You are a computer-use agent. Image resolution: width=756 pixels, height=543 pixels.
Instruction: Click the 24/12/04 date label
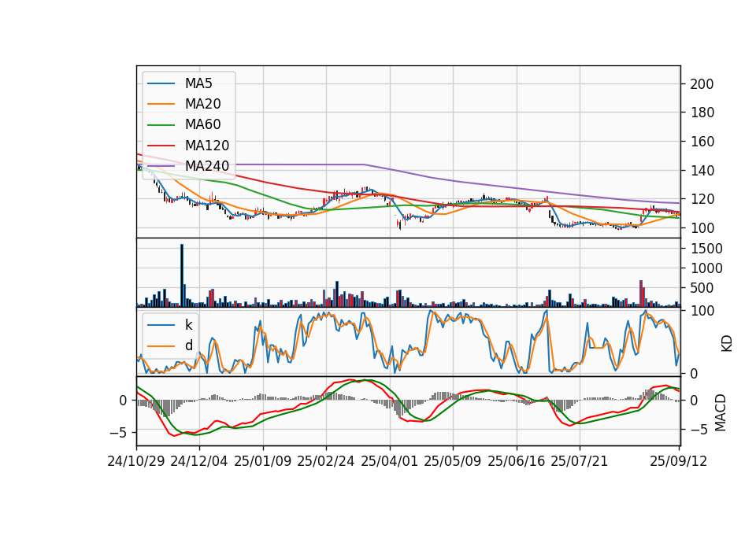199,461
